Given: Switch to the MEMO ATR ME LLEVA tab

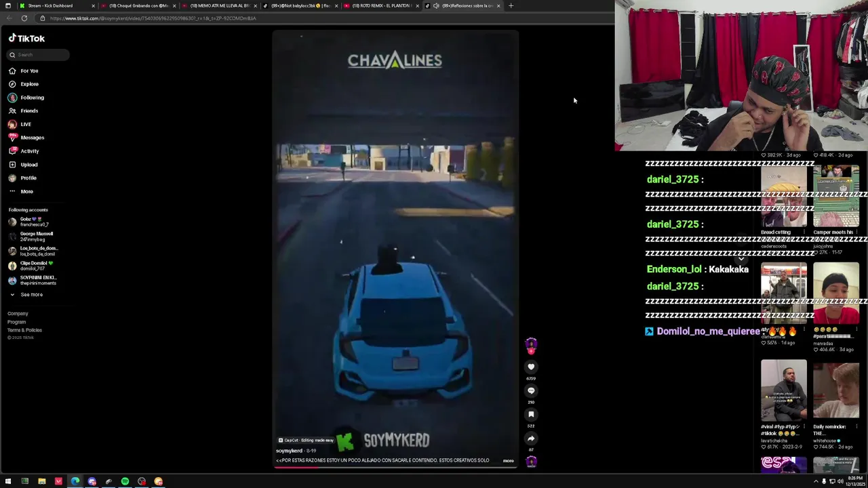Looking at the screenshot, I should [x=218, y=5].
